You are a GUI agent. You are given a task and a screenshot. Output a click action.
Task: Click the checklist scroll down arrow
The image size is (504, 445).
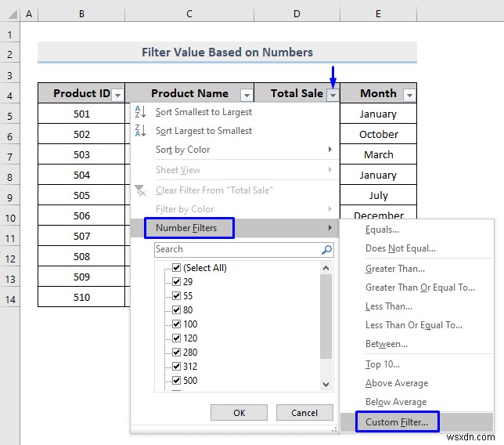tap(326, 385)
